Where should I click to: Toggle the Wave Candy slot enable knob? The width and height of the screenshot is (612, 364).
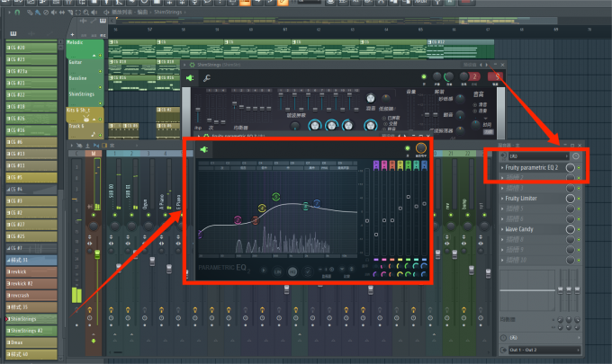(x=571, y=229)
